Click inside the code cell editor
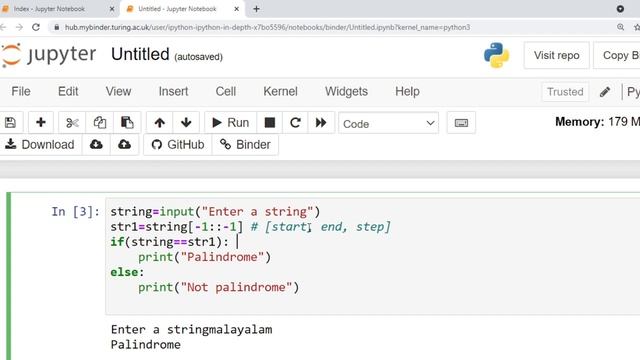This screenshot has width=640, height=360. (372, 256)
